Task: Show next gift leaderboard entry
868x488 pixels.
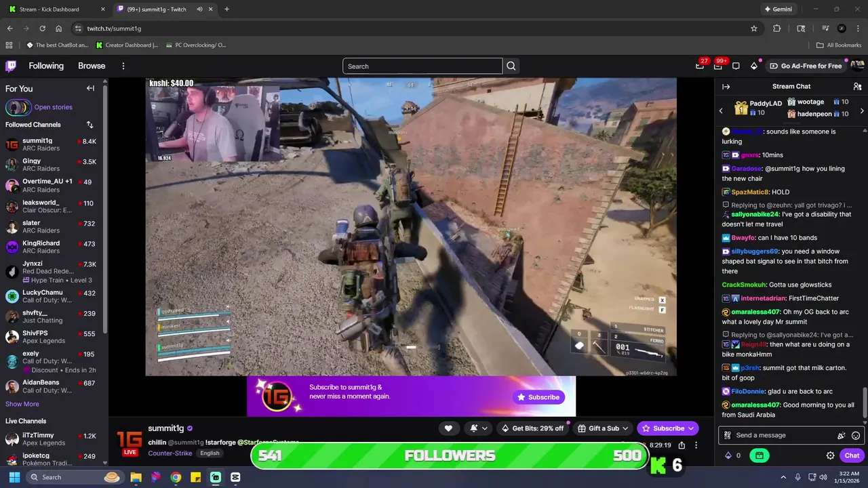Action: click(862, 110)
